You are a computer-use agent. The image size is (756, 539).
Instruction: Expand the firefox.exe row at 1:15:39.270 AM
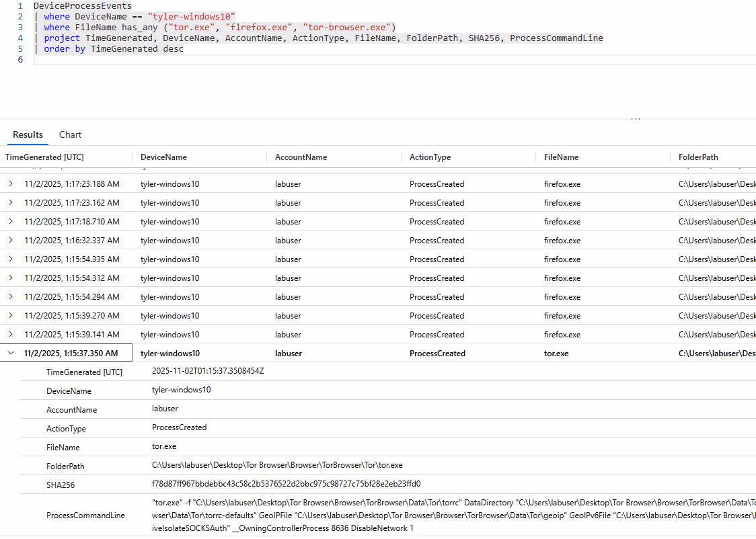pyautogui.click(x=11, y=315)
